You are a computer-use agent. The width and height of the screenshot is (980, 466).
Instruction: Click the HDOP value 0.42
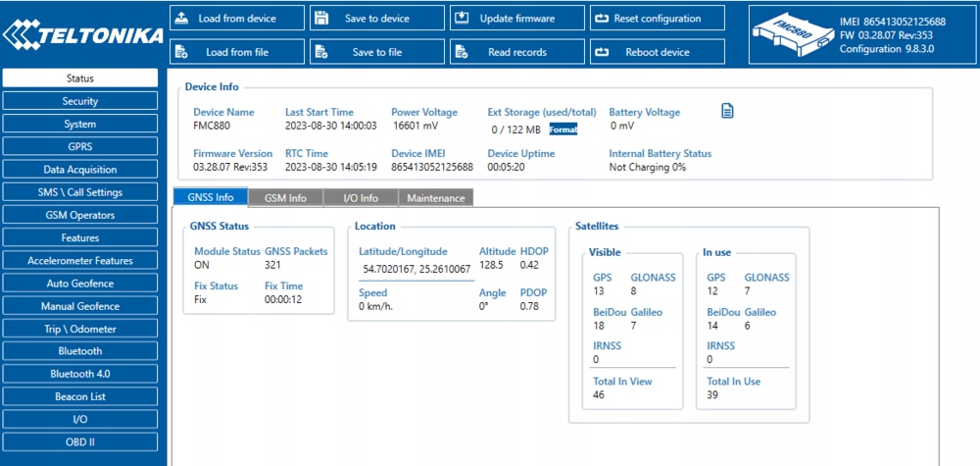tap(529, 265)
